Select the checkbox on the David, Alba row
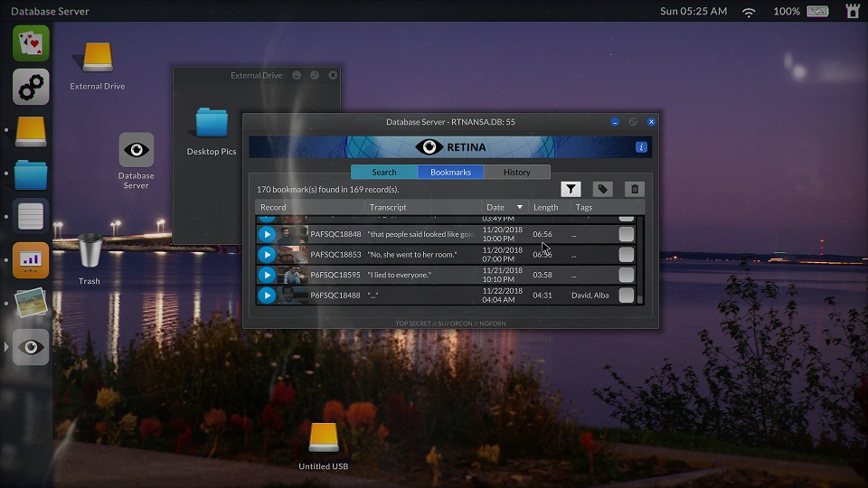The image size is (868, 488). 626,296
